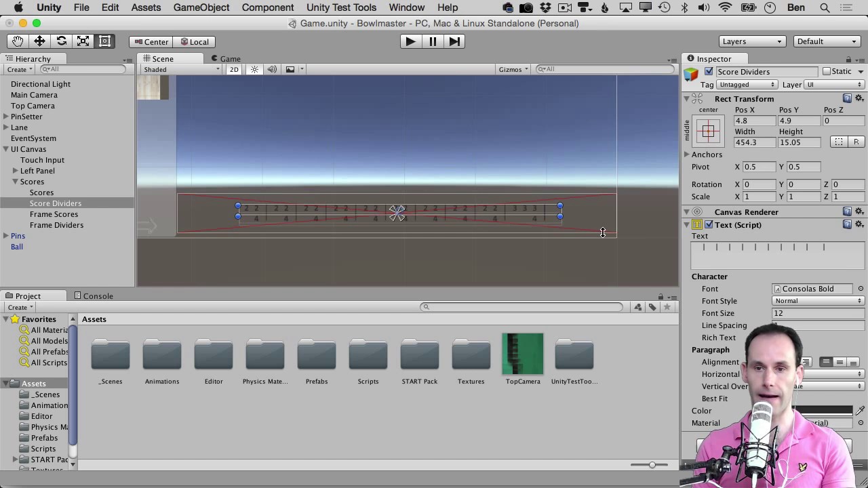Open Canvas Renderer gear menu
The height and width of the screenshot is (488, 868).
(x=859, y=211)
